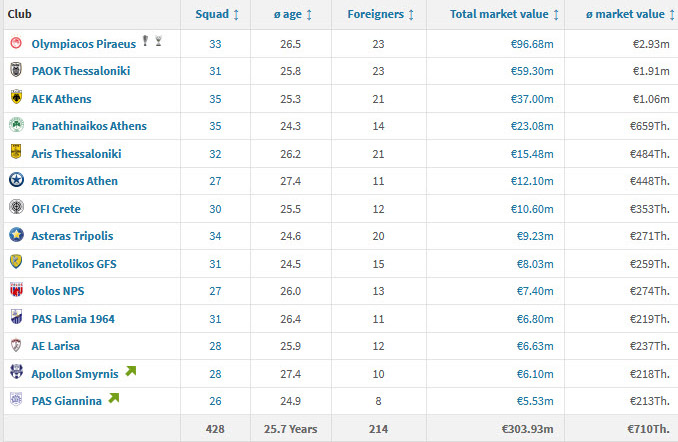Image resolution: width=678 pixels, height=442 pixels.
Task: Click the Asteras Tripolis crest icon
Action: [x=16, y=236]
